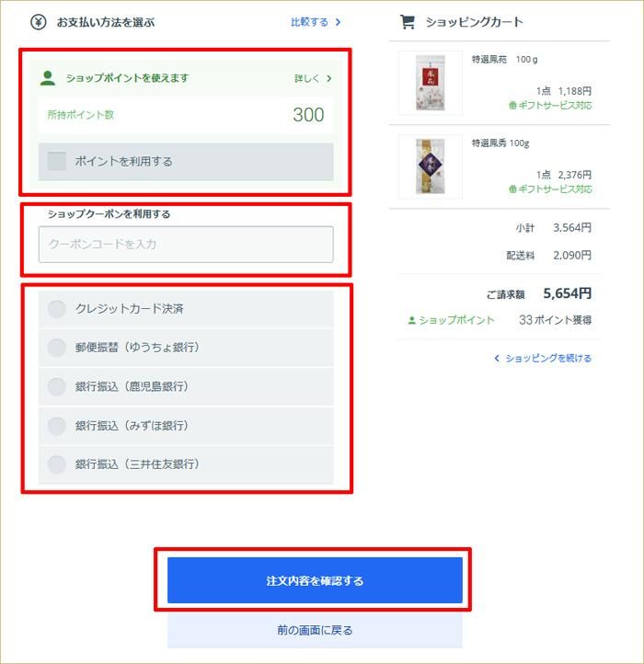Click gift service icon under 特選鳳苑
Image resolution: width=644 pixels, height=664 pixels.
512,106
